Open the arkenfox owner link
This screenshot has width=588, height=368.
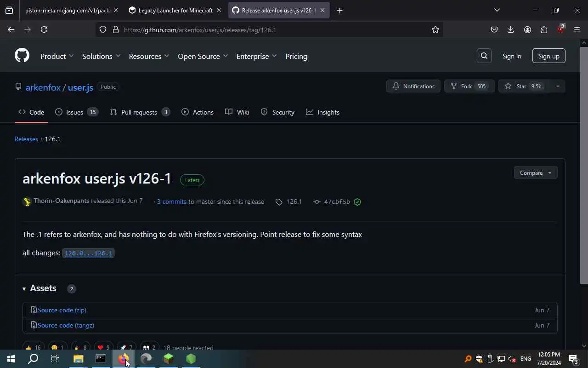pos(43,87)
